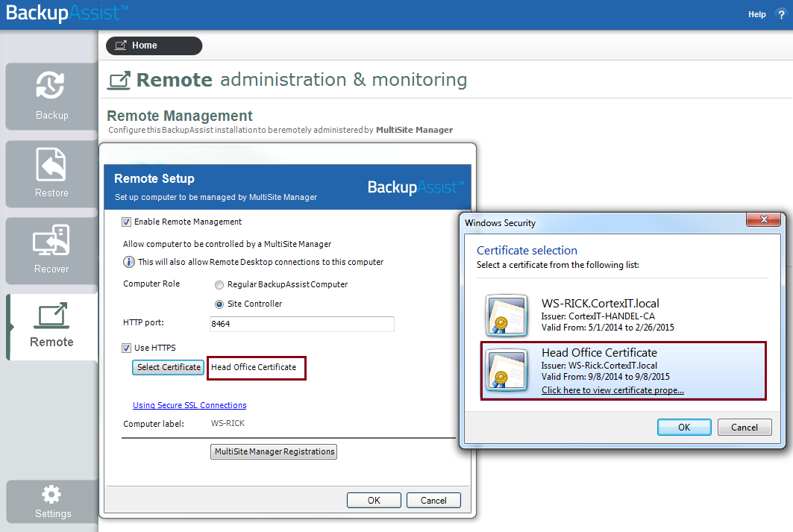The height and width of the screenshot is (532, 793).
Task: Select the WS-RICK.CortexIT.local certificate
Action: [x=623, y=315]
